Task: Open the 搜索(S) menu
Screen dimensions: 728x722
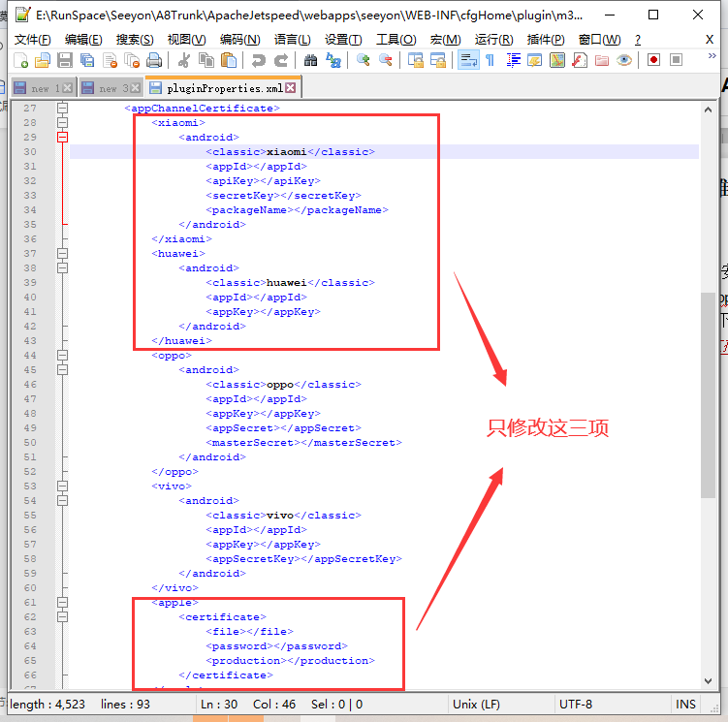Action: click(x=135, y=40)
